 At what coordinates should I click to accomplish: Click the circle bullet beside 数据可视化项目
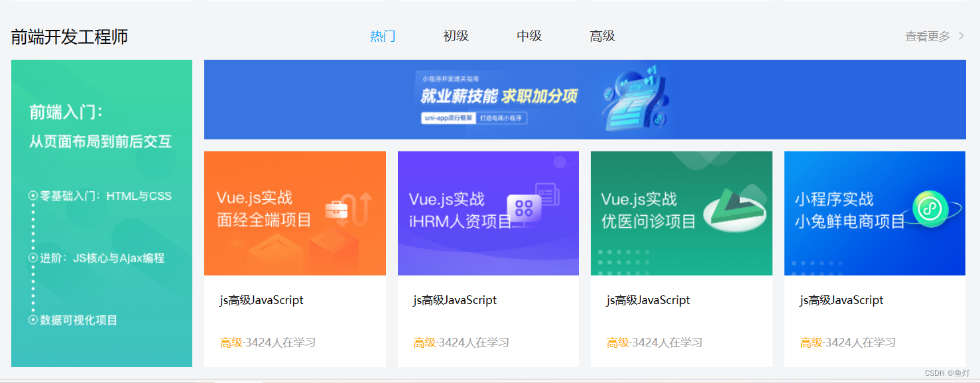tap(33, 320)
